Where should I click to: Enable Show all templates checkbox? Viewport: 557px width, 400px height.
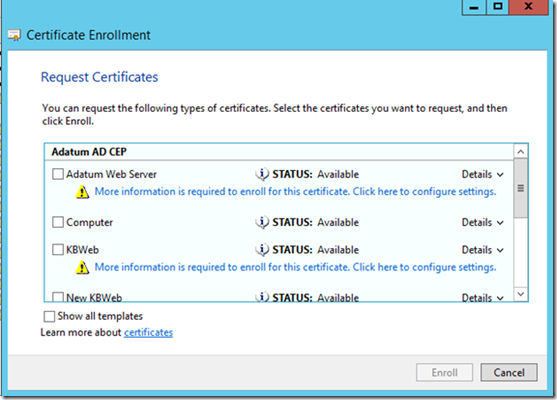point(49,316)
